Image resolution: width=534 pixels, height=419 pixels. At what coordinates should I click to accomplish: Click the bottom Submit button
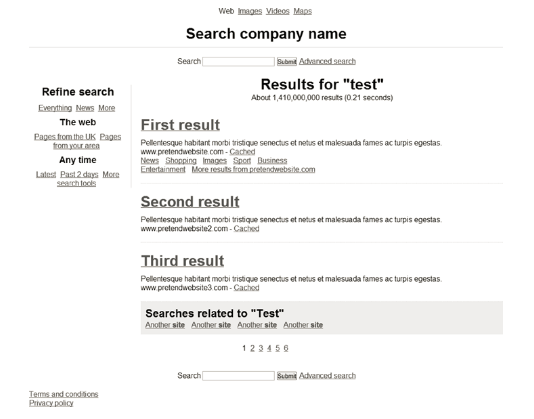[287, 376]
